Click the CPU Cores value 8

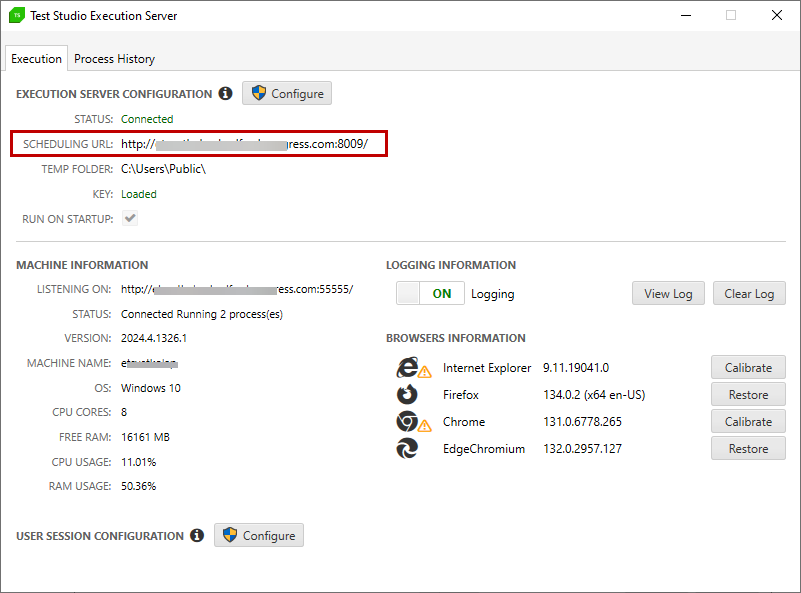tap(124, 412)
